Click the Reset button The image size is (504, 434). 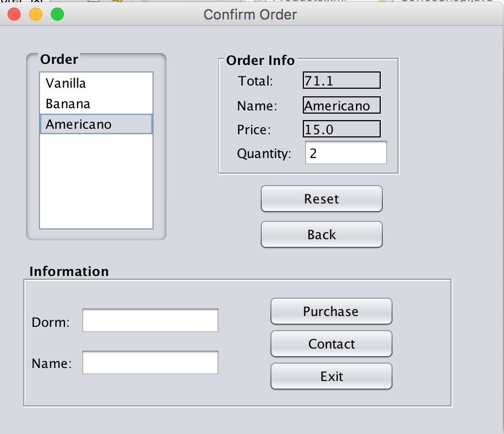tap(322, 199)
